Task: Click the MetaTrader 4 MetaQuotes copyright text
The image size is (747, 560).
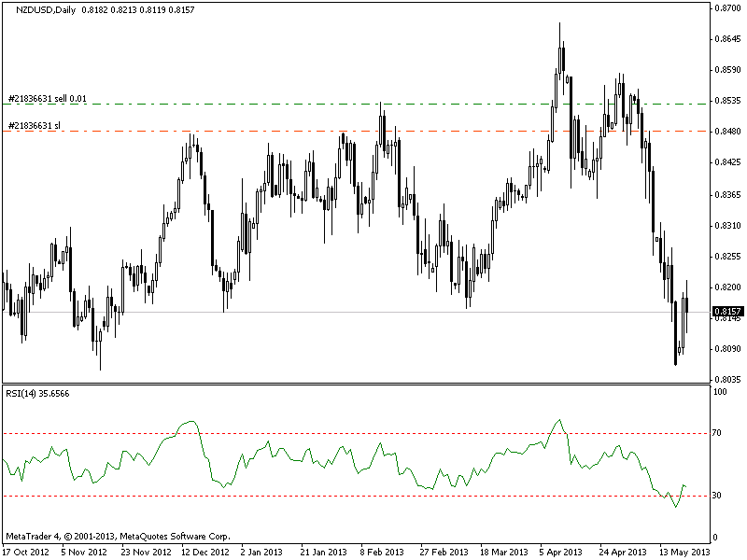Action: [x=119, y=537]
